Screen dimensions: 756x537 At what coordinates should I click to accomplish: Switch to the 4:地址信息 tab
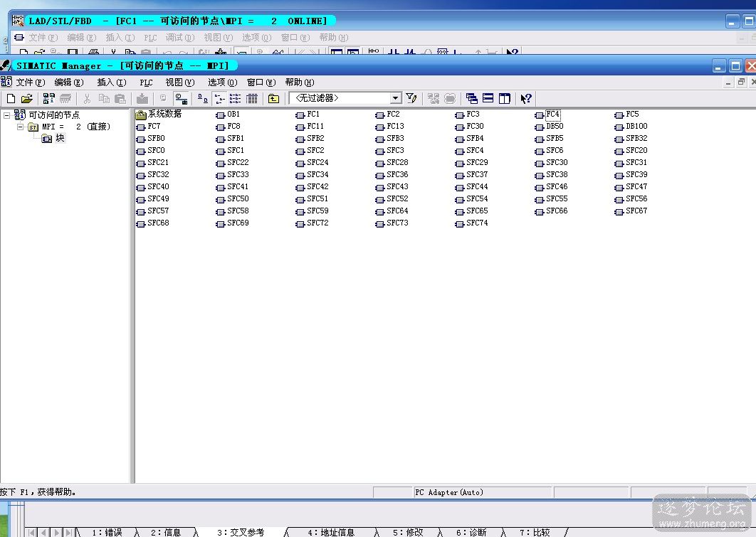[x=331, y=532]
